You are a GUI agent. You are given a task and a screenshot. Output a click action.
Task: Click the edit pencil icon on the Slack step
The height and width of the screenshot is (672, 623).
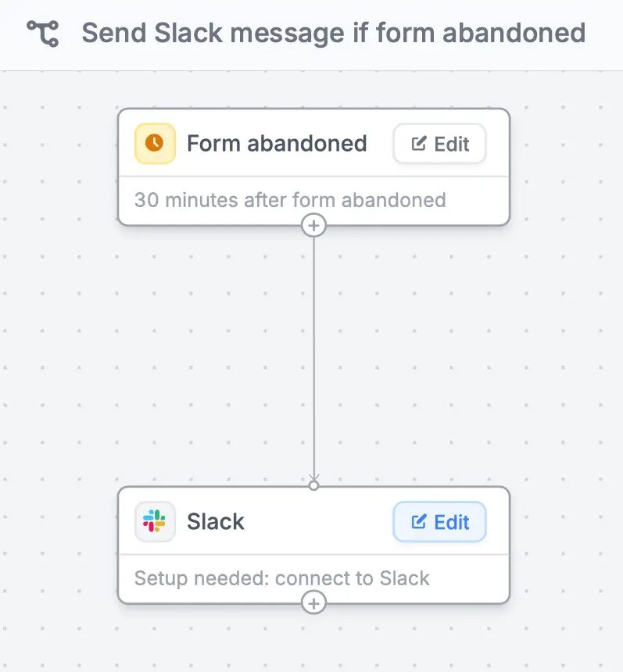point(419,522)
